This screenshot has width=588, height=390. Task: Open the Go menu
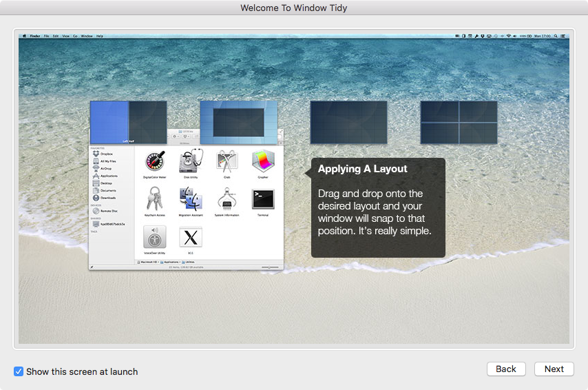coord(75,36)
